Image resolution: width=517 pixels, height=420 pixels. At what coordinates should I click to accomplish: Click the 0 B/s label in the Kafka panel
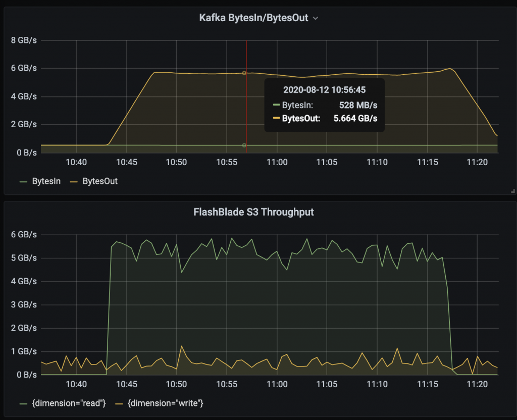[x=27, y=152]
